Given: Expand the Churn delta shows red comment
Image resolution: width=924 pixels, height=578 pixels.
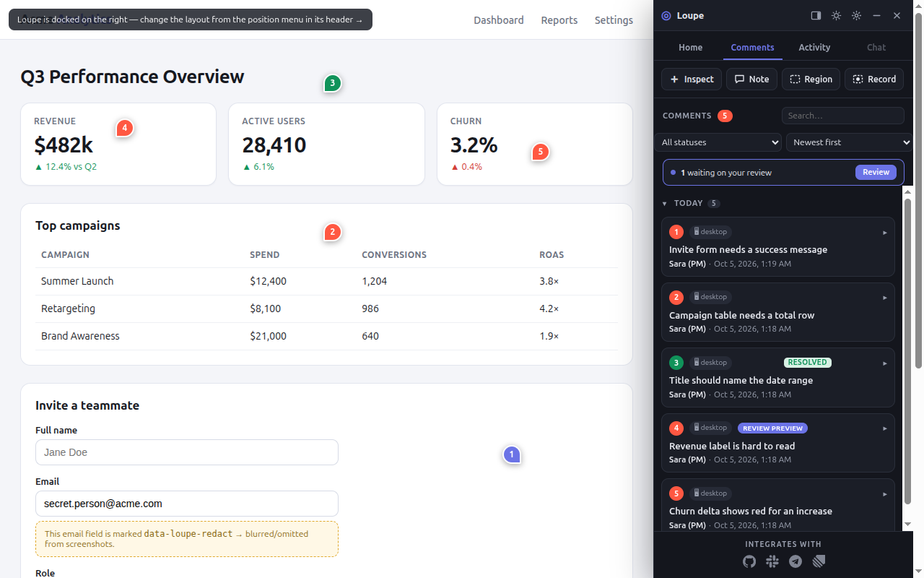Looking at the screenshot, I should 885,494.
